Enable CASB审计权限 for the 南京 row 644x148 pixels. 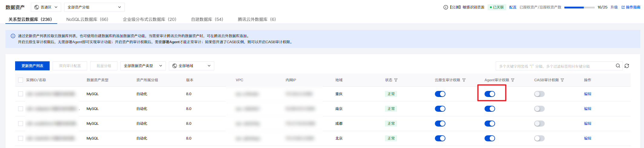[x=539, y=109]
